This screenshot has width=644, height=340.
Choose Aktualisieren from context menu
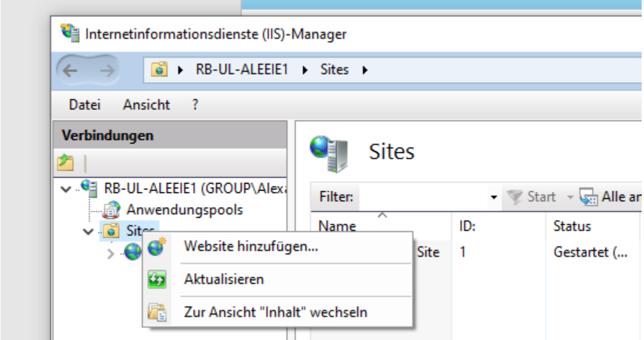coord(277,279)
